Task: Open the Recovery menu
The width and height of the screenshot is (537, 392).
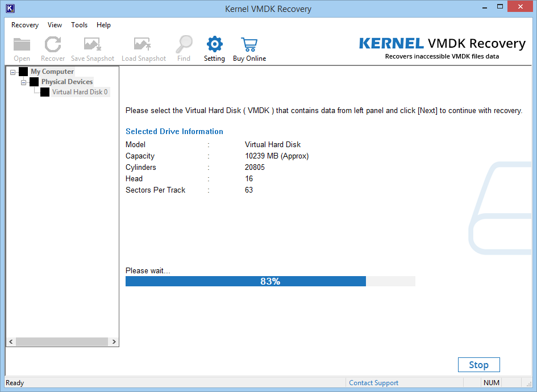Action: click(25, 25)
